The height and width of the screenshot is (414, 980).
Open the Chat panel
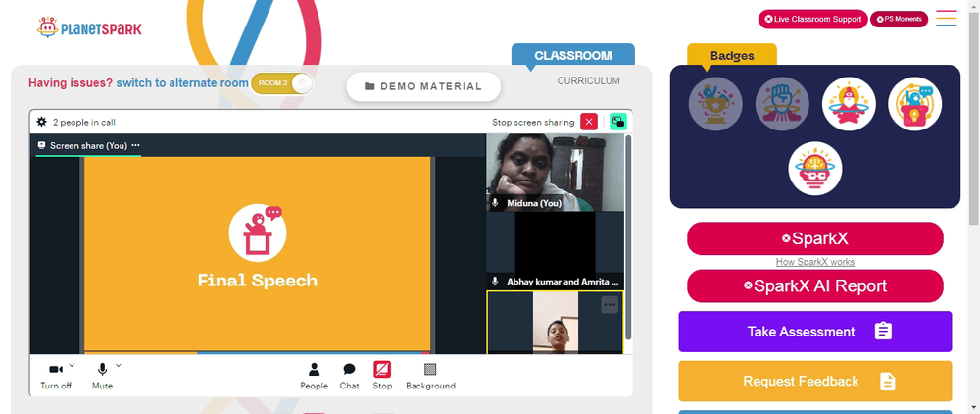coord(350,376)
